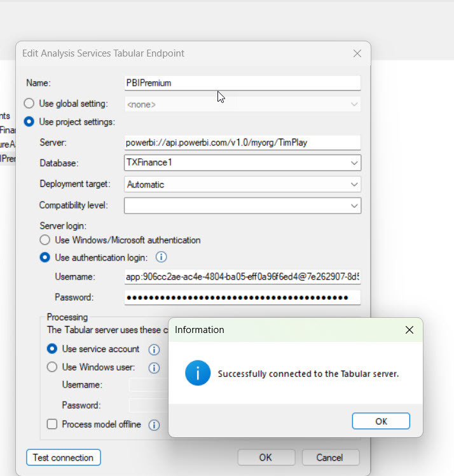Enable Process model offline checkbox
The height and width of the screenshot is (476, 454).
[52, 424]
